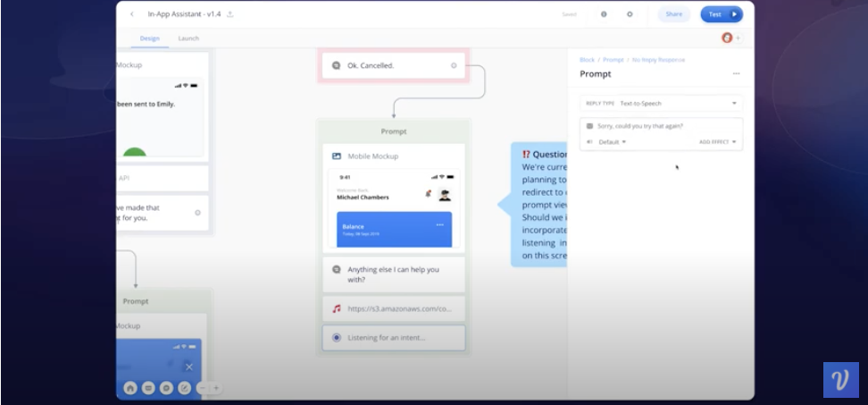The image size is (868, 405).
Task: Zoom in the canvas with plus
Action: click(216, 388)
